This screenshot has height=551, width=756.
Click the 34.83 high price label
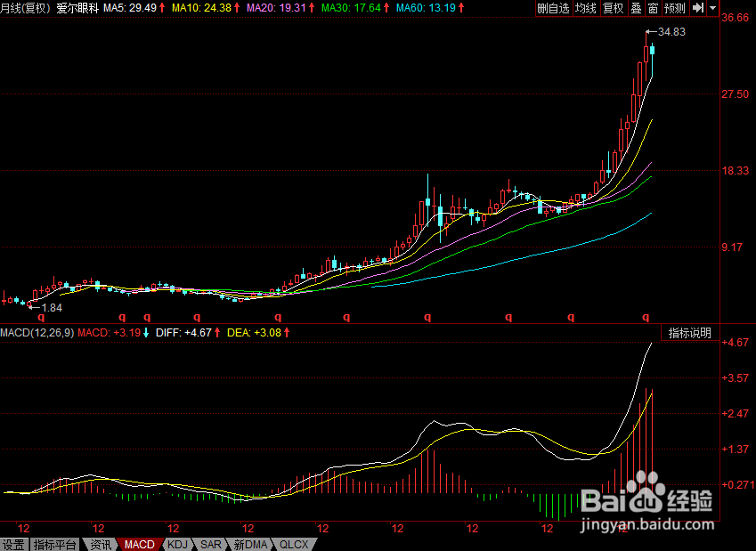click(671, 32)
